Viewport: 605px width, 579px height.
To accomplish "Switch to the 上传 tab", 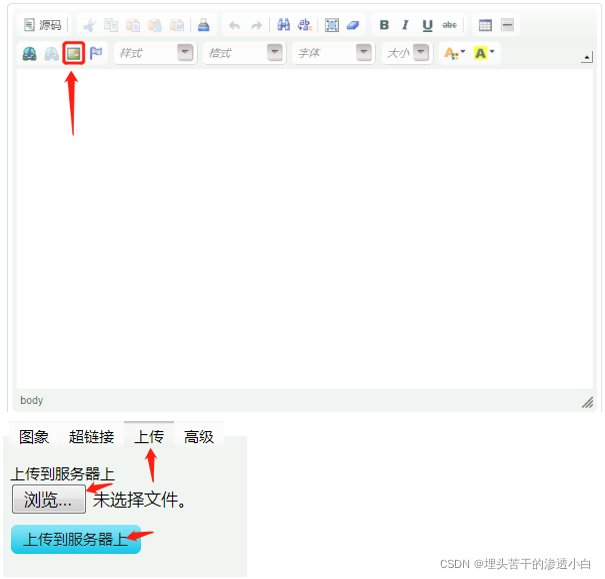I will tap(149, 437).
